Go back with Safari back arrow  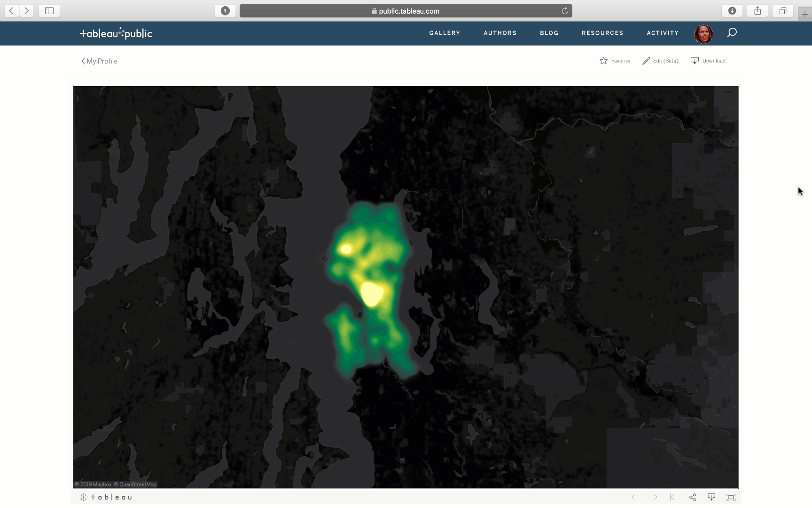point(11,10)
